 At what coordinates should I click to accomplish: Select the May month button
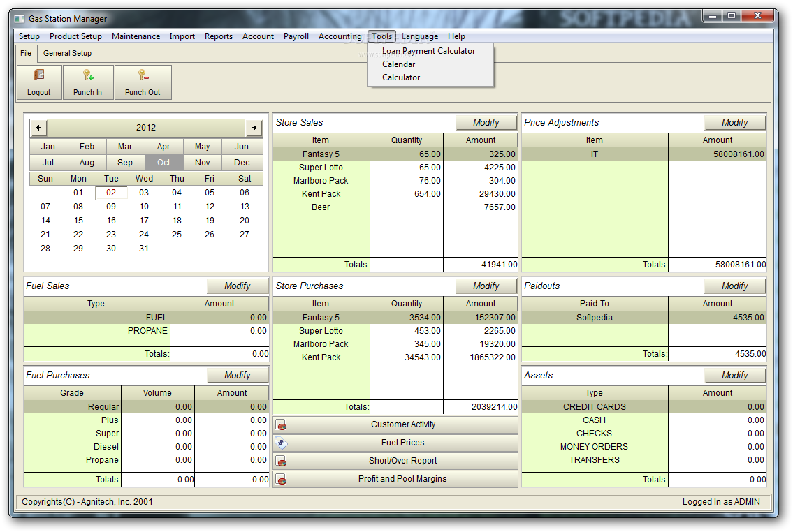tap(203, 147)
